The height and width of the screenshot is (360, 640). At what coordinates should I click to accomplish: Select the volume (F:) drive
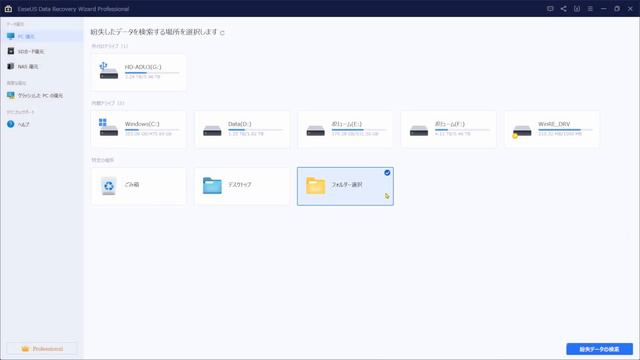point(448,129)
